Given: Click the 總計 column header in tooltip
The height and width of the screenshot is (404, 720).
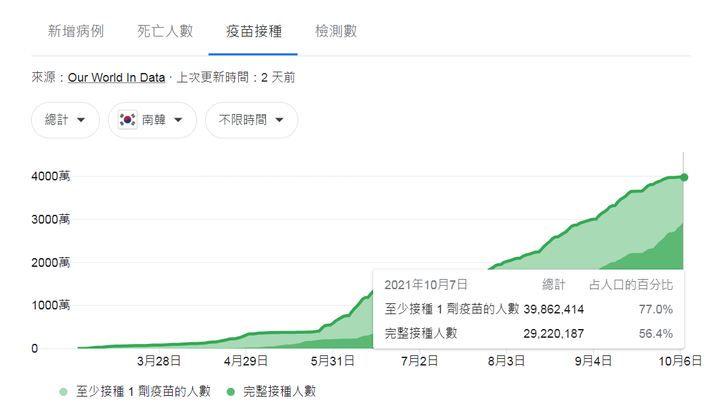Looking at the screenshot, I should (553, 285).
